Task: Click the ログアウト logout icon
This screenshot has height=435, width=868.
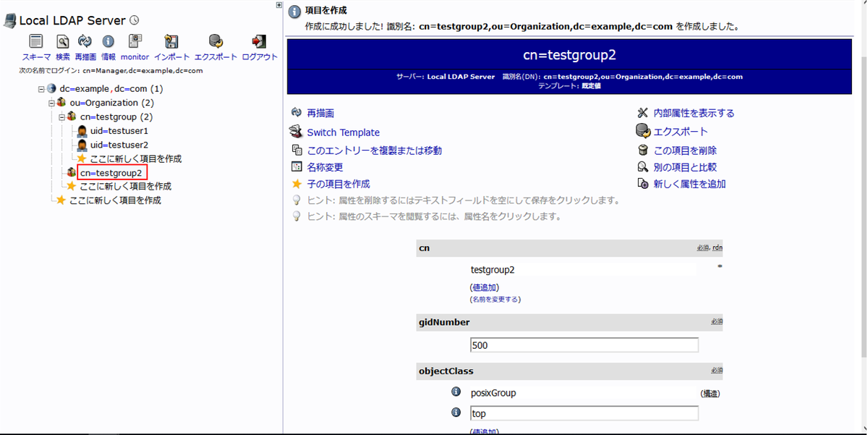Action: 259,42
